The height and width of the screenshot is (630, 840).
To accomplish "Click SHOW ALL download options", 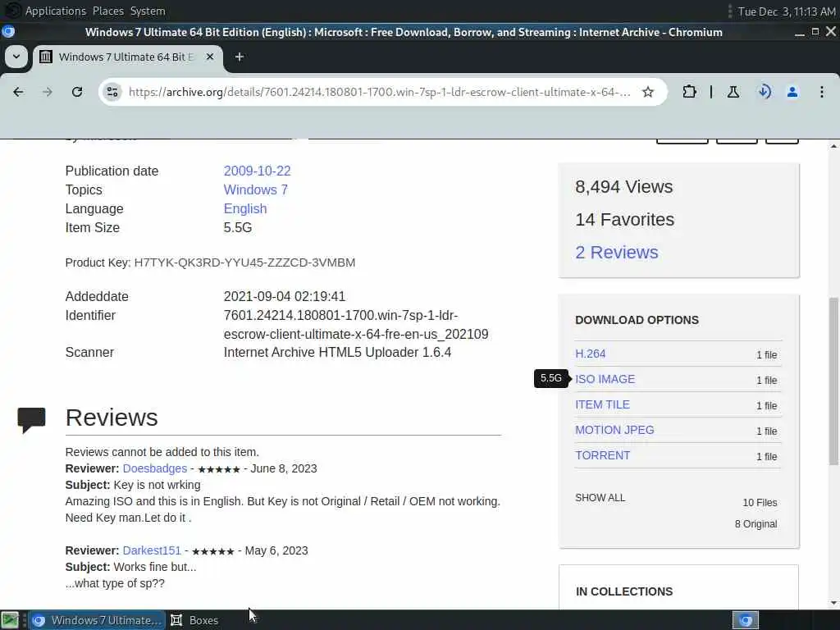I will pos(600,498).
